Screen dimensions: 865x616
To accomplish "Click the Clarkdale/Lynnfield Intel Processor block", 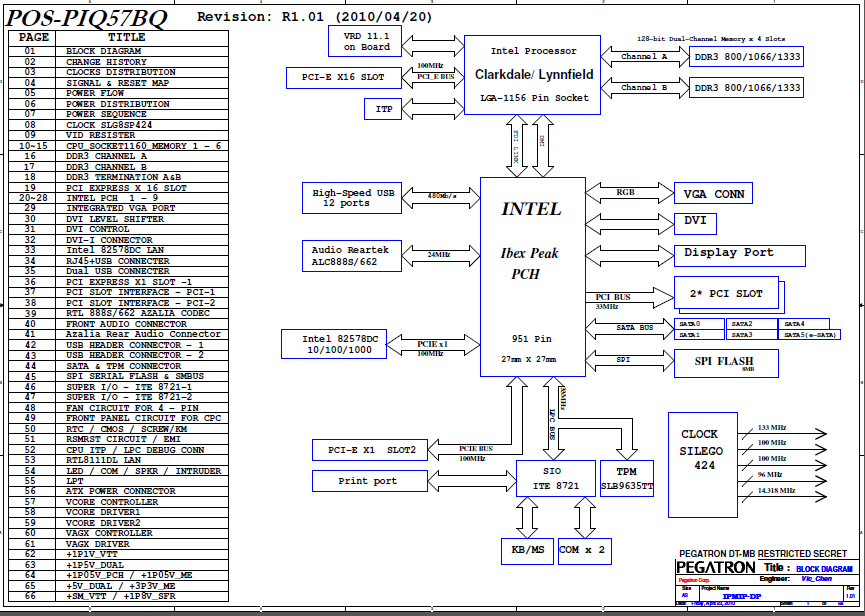I will click(x=533, y=74).
